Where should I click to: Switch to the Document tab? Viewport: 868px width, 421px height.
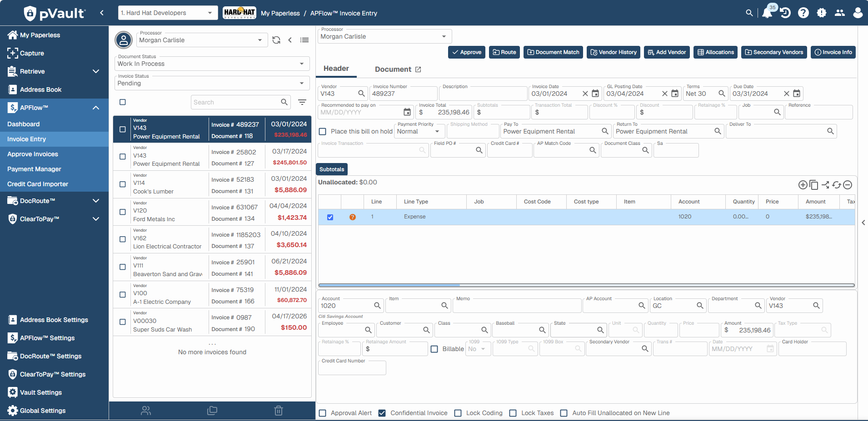[393, 69]
